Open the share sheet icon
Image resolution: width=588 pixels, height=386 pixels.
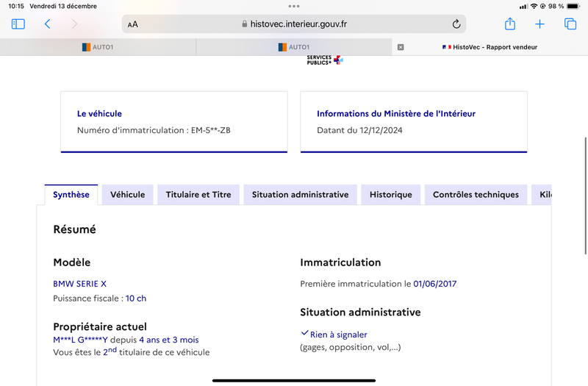click(510, 24)
